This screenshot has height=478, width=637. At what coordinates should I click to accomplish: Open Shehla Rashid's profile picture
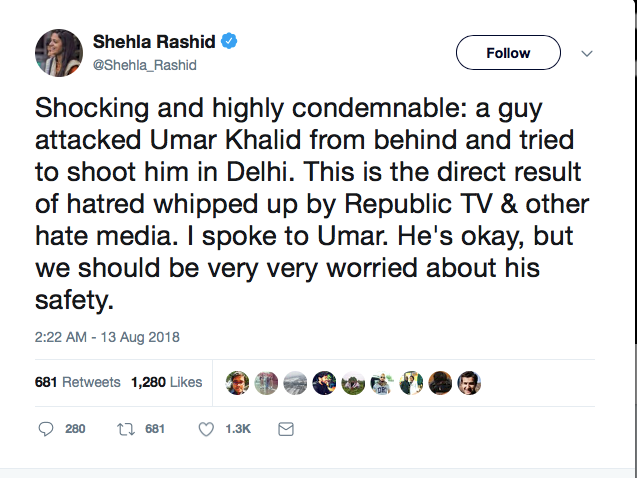click(x=59, y=53)
